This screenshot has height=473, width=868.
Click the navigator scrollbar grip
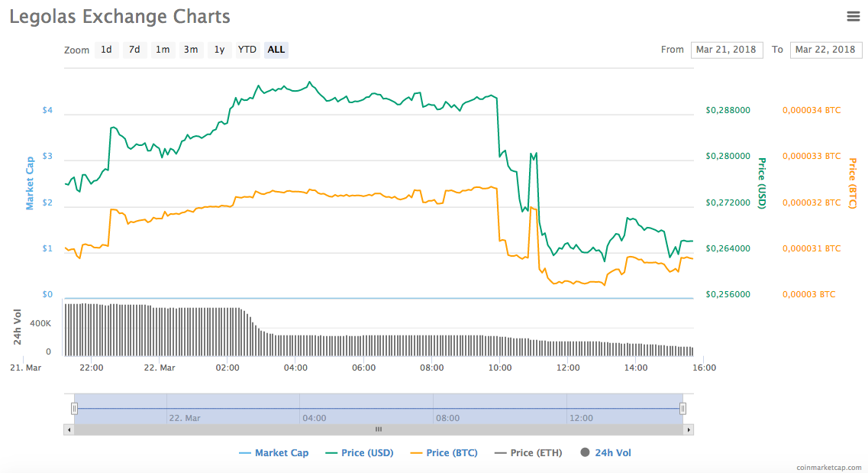point(379,429)
